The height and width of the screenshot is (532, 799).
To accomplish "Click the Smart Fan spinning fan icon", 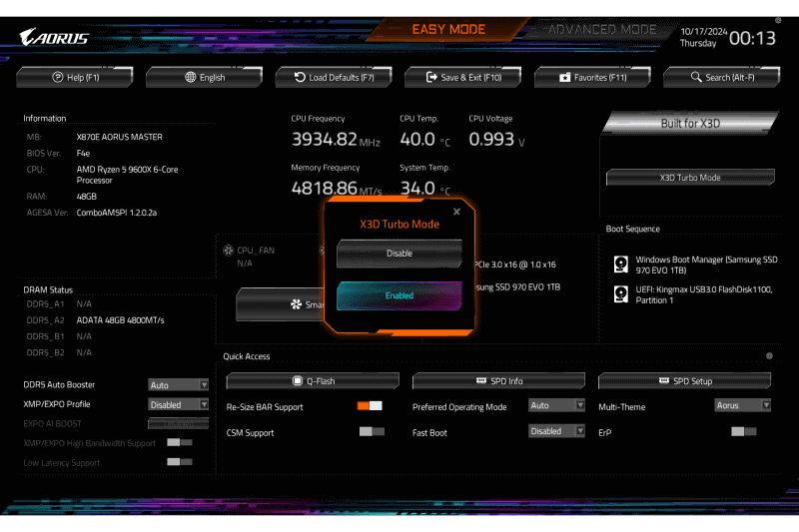I will 296,304.
